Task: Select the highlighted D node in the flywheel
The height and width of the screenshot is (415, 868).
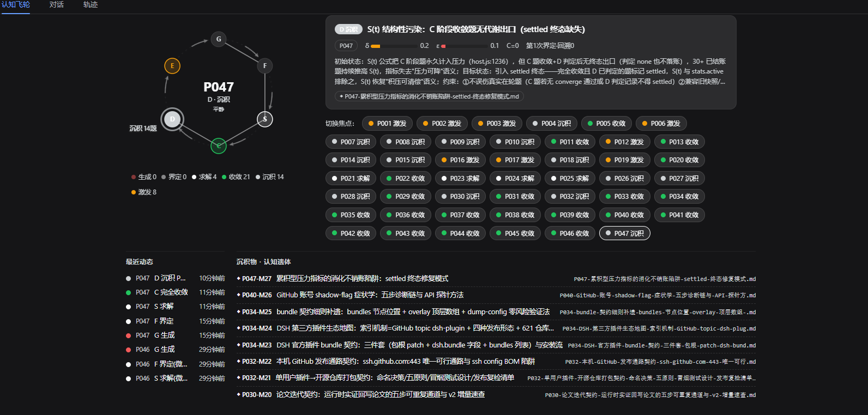Action: point(172,119)
